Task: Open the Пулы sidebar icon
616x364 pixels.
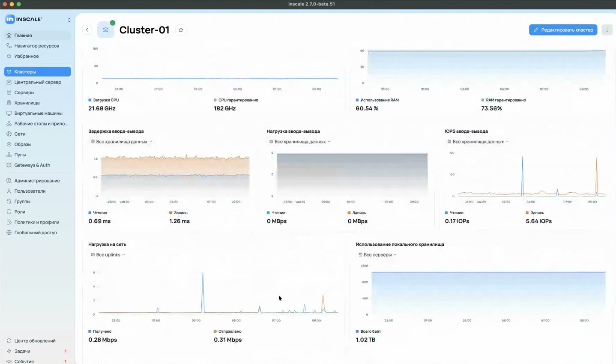Action: [9, 155]
